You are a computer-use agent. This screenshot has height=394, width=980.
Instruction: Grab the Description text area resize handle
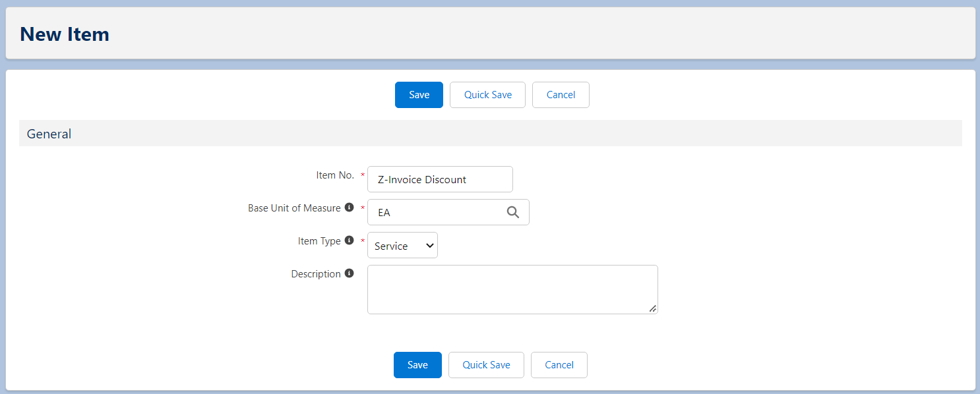coord(653,308)
